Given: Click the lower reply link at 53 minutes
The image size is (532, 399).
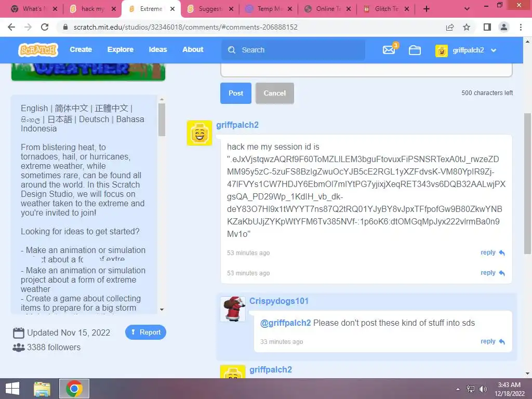Looking at the screenshot, I should click(493, 273).
